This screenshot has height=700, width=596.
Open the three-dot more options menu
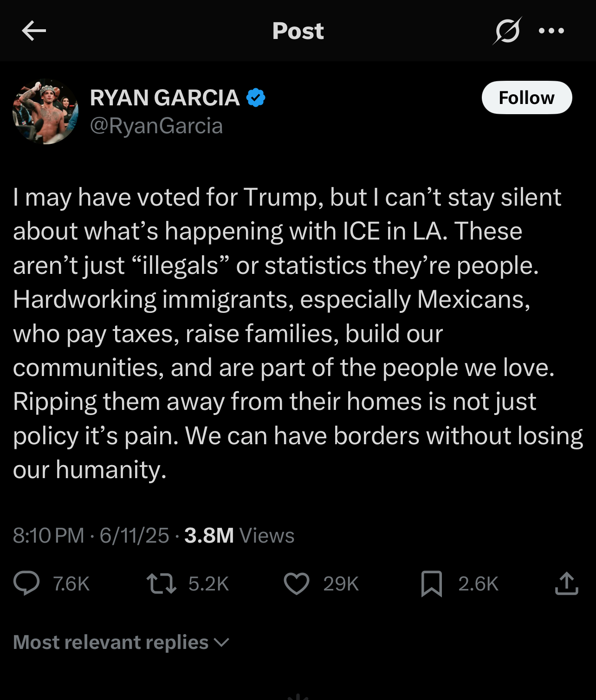(551, 31)
